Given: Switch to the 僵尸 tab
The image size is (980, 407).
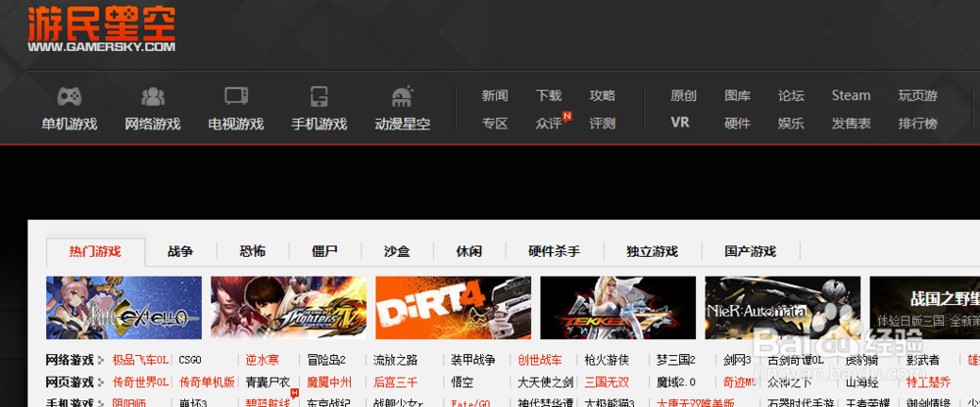Looking at the screenshot, I should tap(325, 252).
